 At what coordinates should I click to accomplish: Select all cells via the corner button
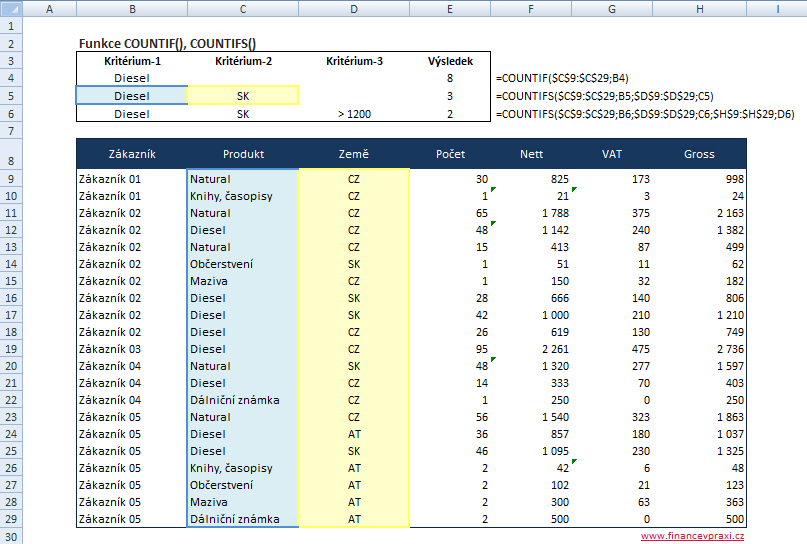11,8
